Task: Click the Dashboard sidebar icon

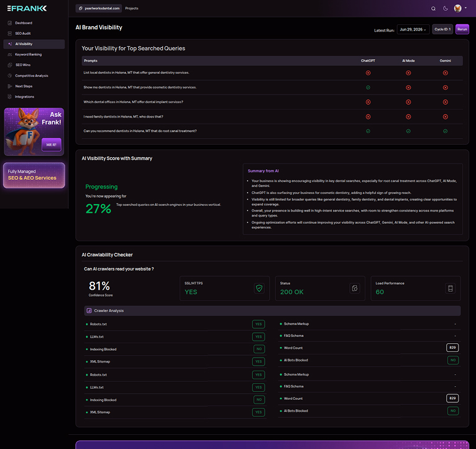Action: pyautogui.click(x=10, y=23)
